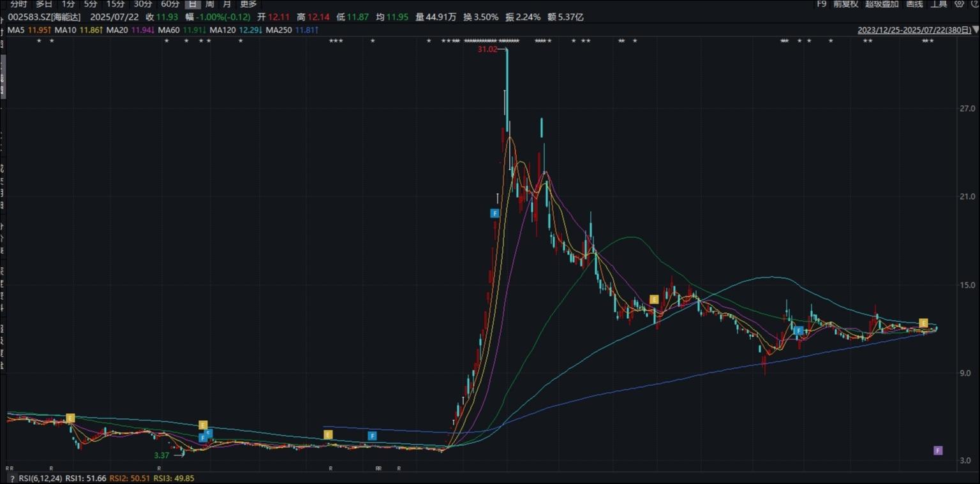Switch to the 多日 multi-day tab
Viewport: 980px width, 484px height.
pos(44,4)
